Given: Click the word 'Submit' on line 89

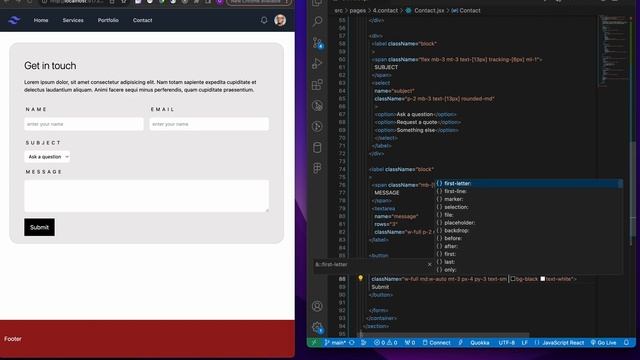Looking at the screenshot, I should click(x=380, y=287).
